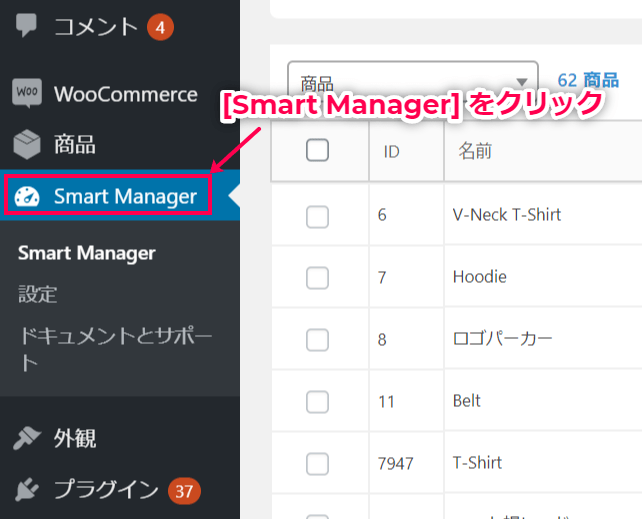Click the 62 商品 count text

[588, 80]
